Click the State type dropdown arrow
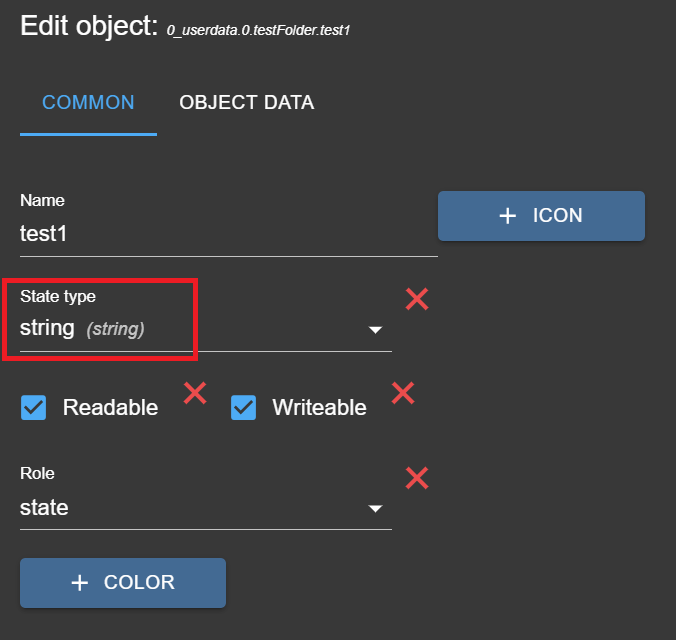679x642 pixels. pyautogui.click(x=375, y=329)
